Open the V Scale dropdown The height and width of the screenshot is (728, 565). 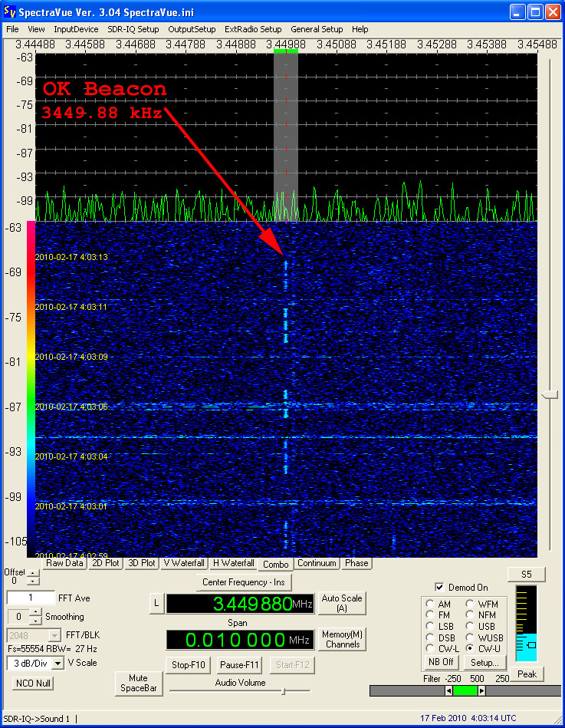(x=58, y=663)
